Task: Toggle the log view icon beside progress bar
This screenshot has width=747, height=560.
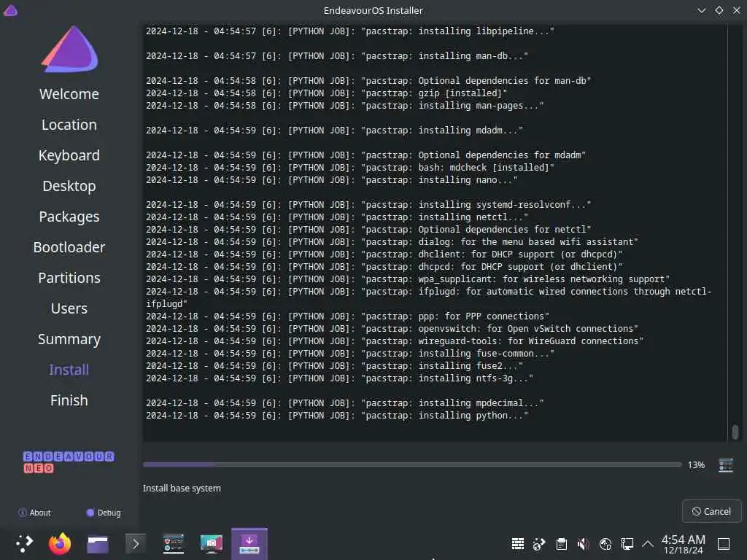Action: click(725, 464)
